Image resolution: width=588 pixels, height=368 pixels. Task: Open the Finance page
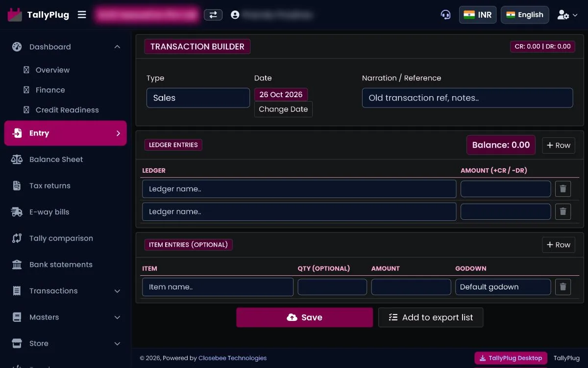click(x=50, y=90)
